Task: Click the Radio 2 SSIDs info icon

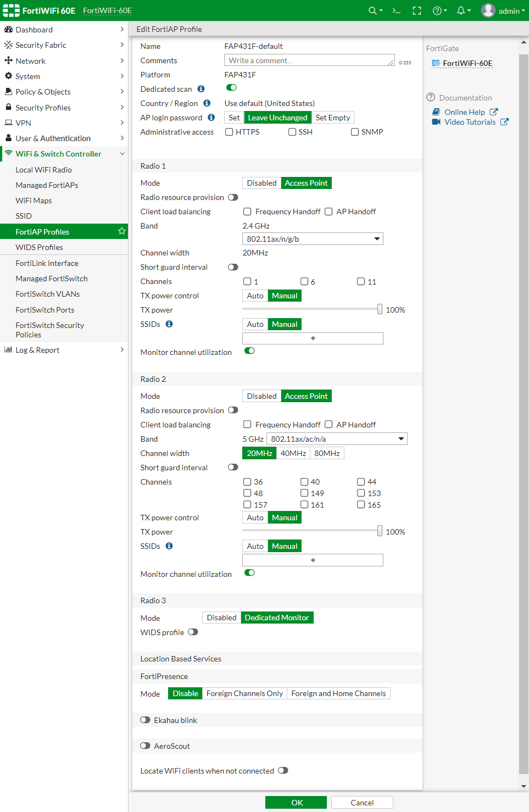Action: pyautogui.click(x=169, y=546)
